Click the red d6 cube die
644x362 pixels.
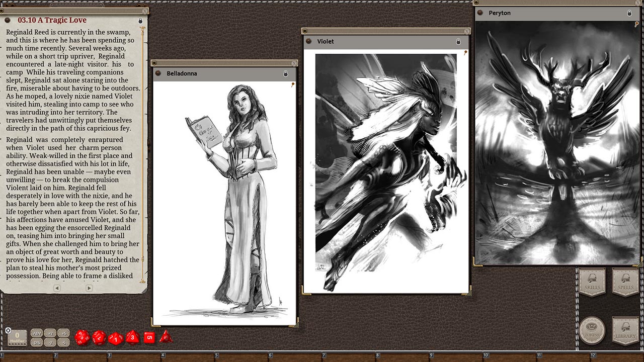pos(149,337)
